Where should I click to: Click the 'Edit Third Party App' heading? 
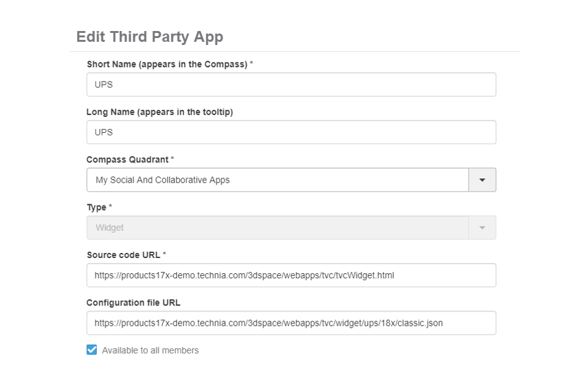pos(150,37)
